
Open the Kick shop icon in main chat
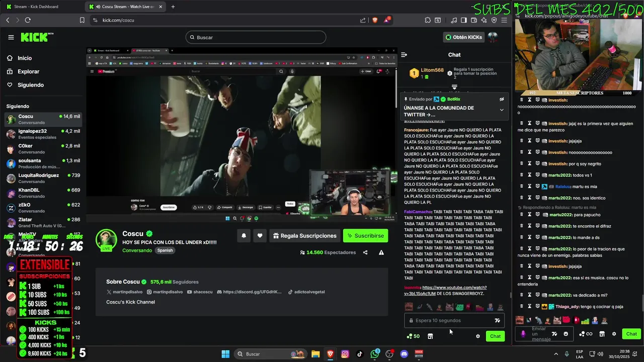click(x=430, y=336)
